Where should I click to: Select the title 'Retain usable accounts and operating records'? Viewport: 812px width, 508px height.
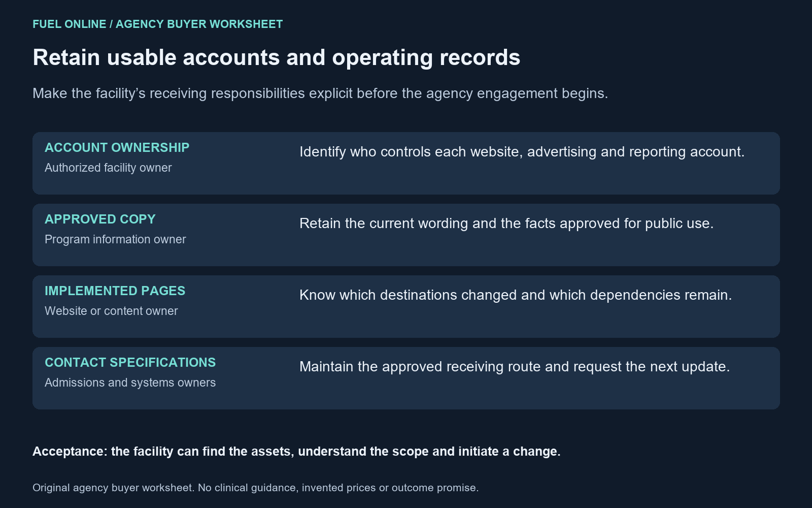277,57
